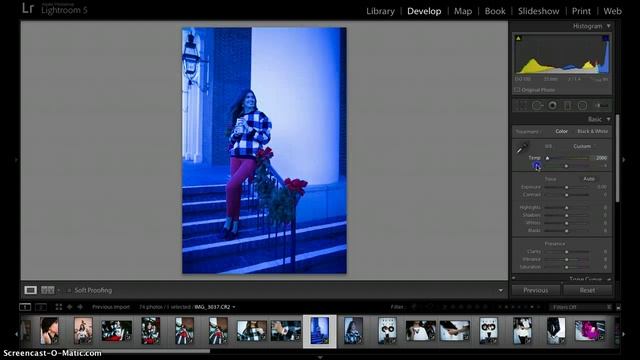
Task: Toggle shadow clipping indicator in histogram
Action: (518, 38)
